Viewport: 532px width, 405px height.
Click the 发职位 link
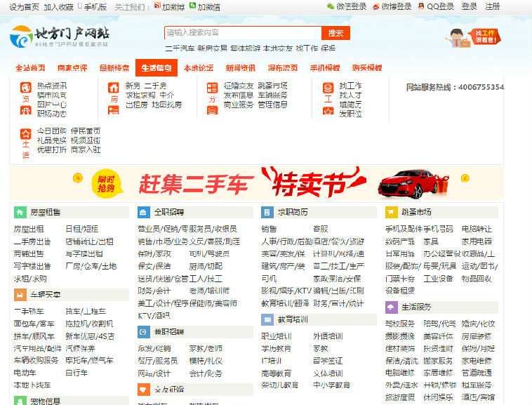[350, 114]
